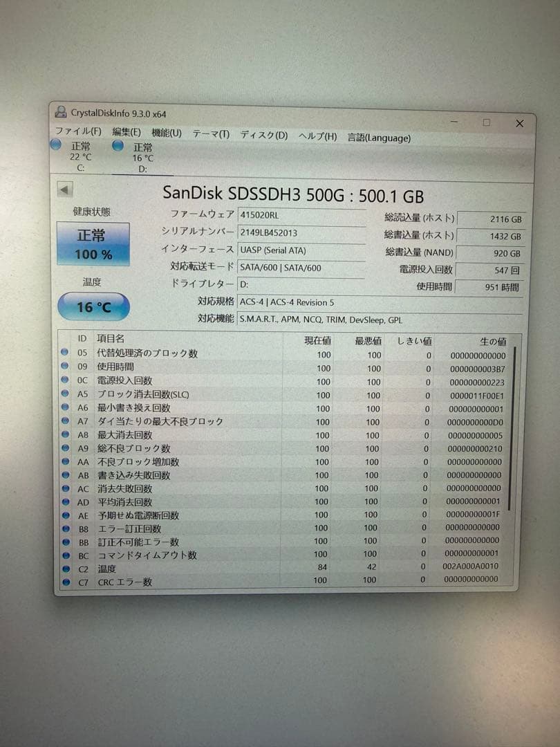Viewport: 560px width, 747px height.
Task: Click status dot for attribute BB
Action: 66,542
